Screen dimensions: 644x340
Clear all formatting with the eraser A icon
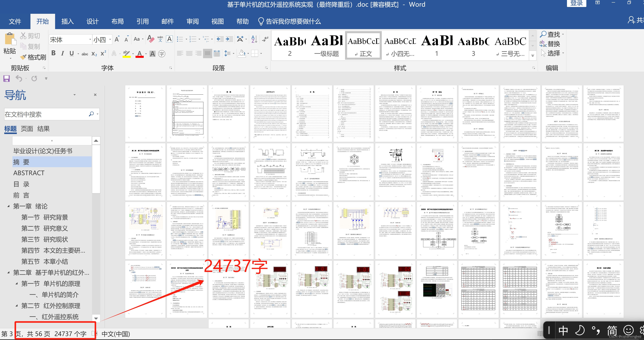pos(150,39)
